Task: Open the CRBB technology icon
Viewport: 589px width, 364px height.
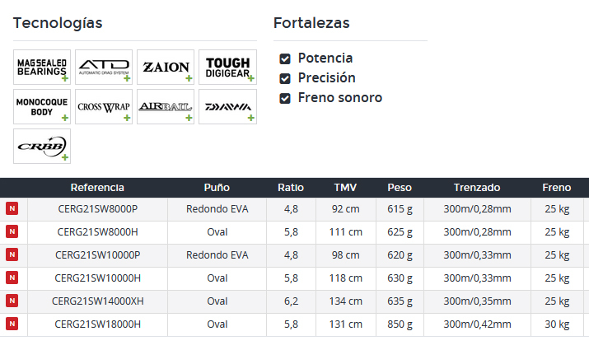Action: point(42,146)
